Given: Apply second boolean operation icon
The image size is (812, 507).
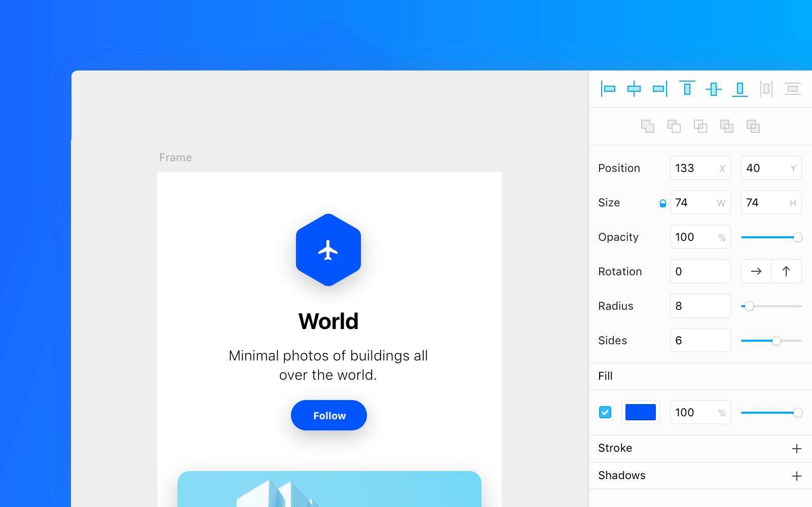Looking at the screenshot, I should point(674,126).
